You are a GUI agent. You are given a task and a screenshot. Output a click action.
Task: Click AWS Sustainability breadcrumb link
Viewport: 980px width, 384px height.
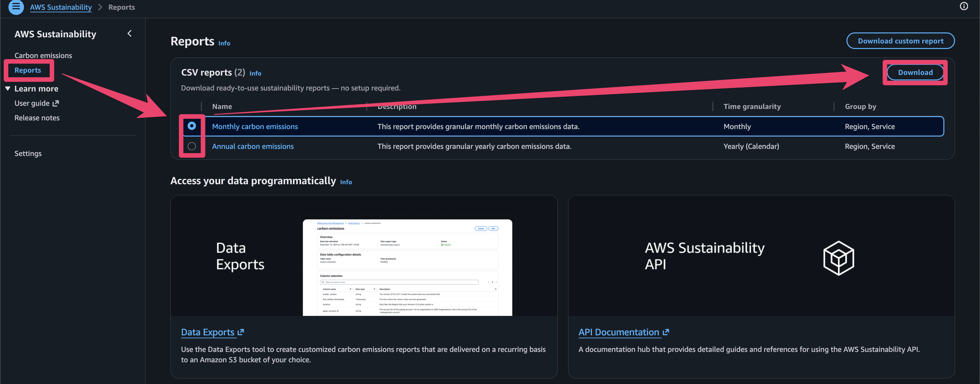[x=61, y=7]
